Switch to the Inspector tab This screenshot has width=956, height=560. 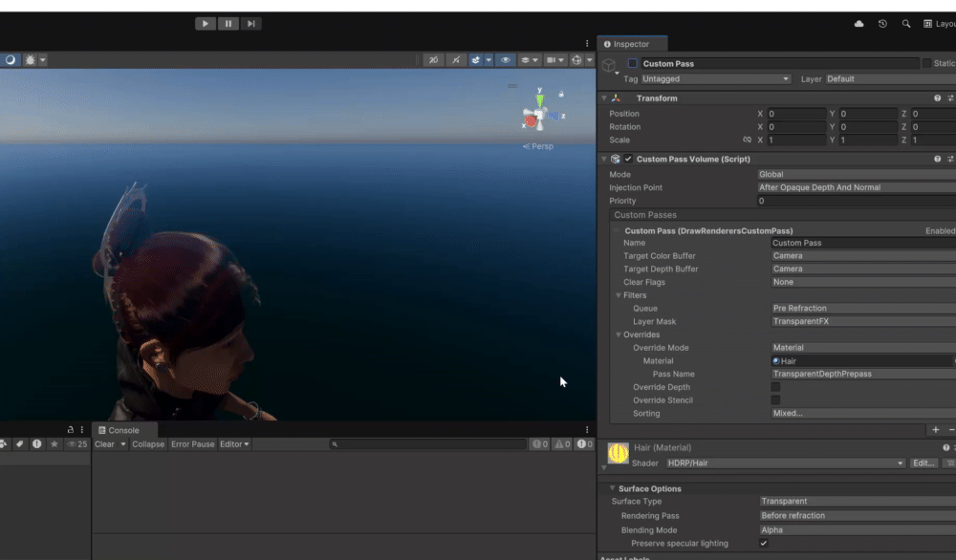coord(632,44)
